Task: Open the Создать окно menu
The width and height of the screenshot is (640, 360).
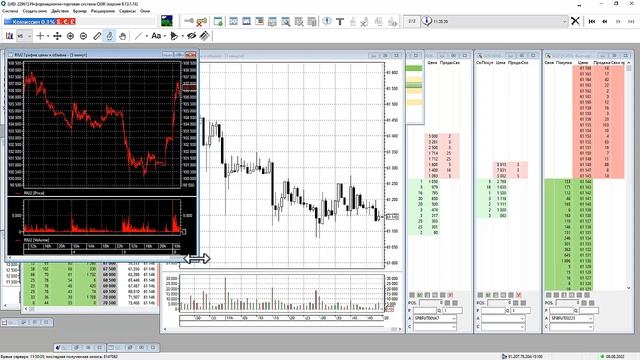Action: 34,11
